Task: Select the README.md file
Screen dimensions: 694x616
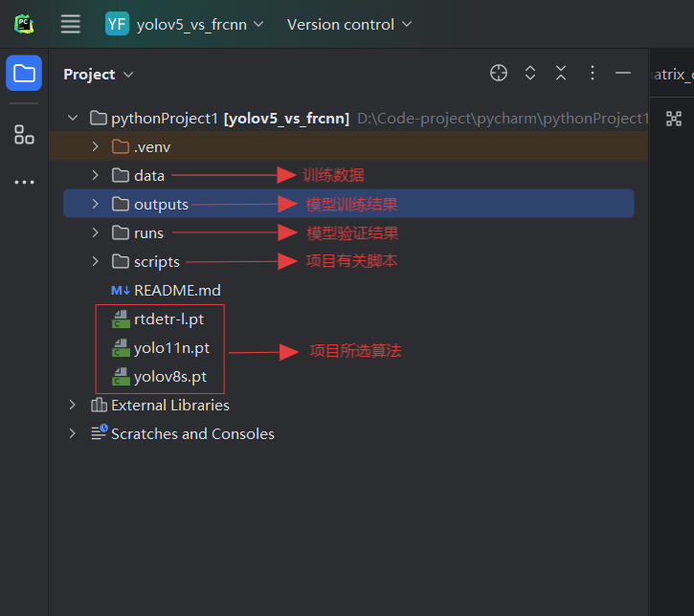Action: 177,290
